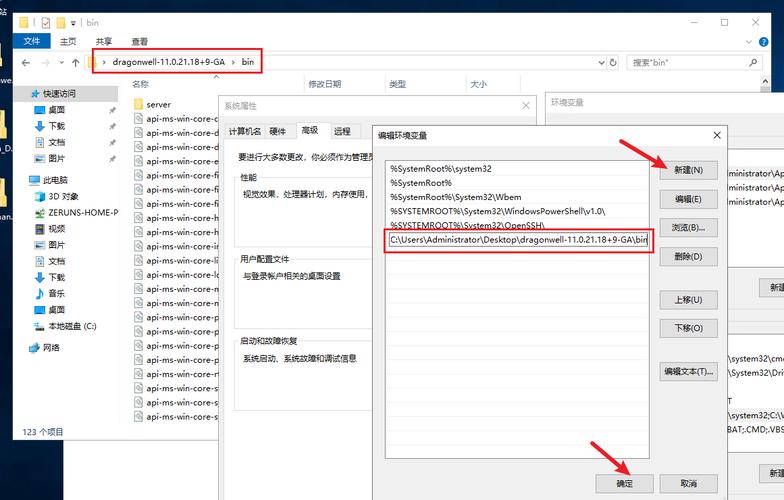Open the ZERUNS-HOME-P network location
Viewport: 784px width, 500px height.
76,212
